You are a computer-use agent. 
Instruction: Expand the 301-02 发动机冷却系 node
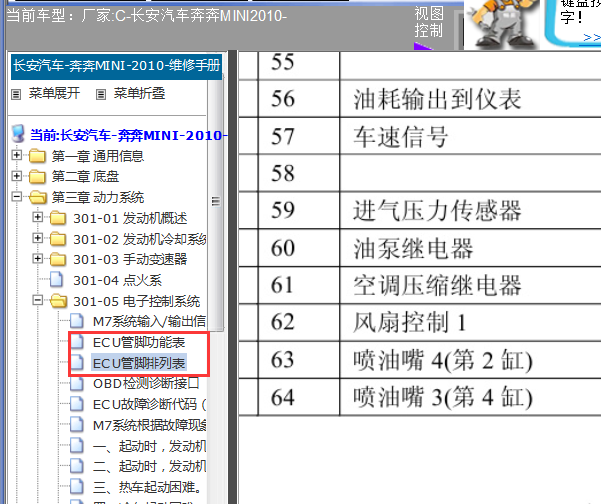tap(38, 238)
